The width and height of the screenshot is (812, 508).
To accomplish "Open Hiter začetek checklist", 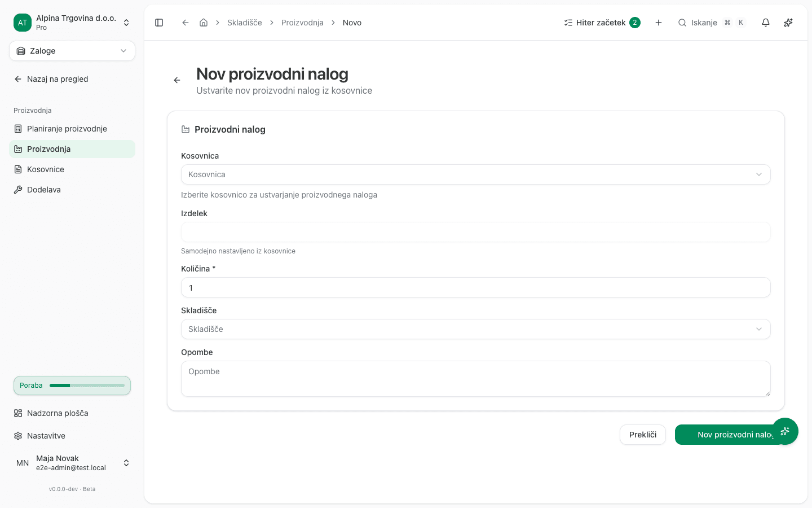I will tap(602, 23).
